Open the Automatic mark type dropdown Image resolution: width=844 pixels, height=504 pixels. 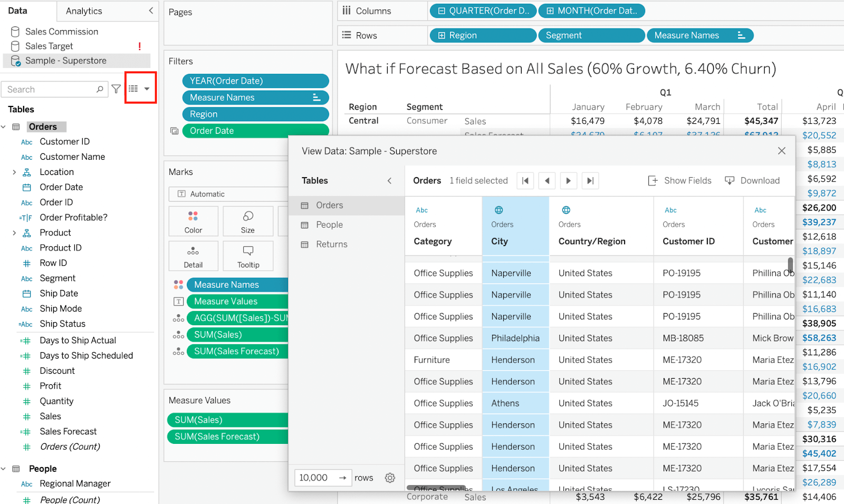(x=228, y=194)
